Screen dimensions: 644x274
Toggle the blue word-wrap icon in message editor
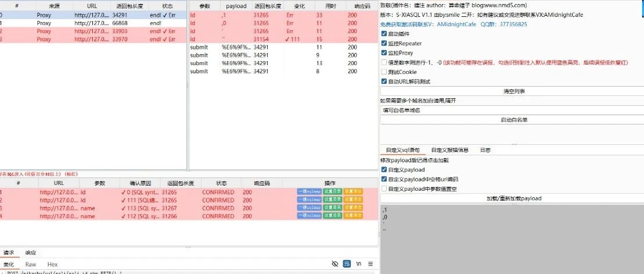(347, 264)
